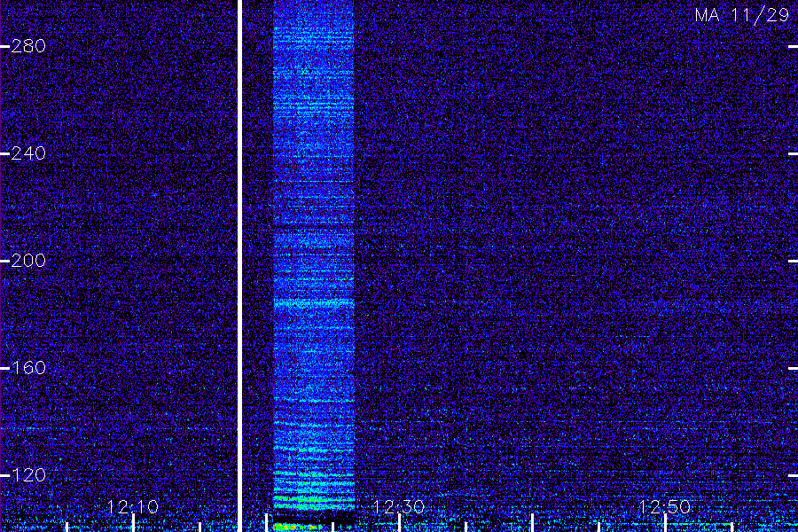Screen dimensions: 798x532
Task: Click the 200 frequency axis label
Action: pos(28,261)
